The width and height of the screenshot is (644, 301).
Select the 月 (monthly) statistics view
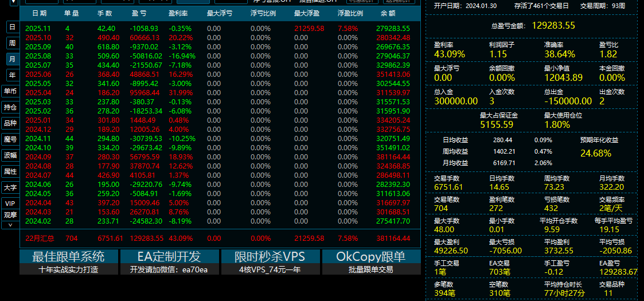pos(12,59)
